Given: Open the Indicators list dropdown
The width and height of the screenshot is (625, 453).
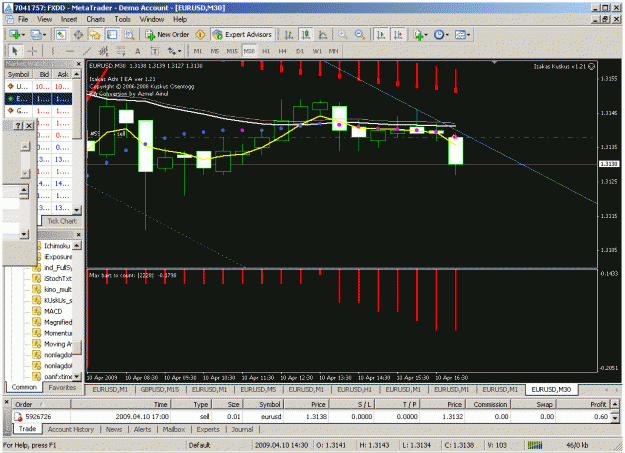Looking at the screenshot, I should (x=420, y=35).
